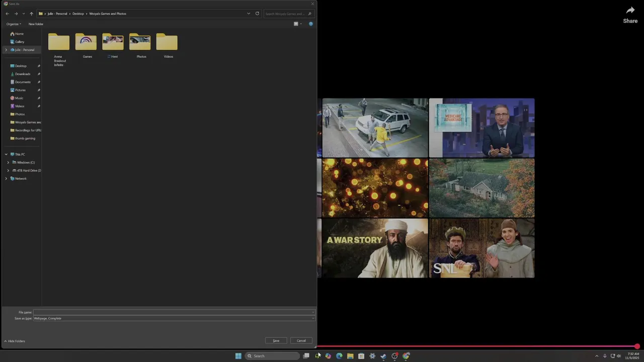Open the change view options dropdown
The image size is (644, 362).
(301, 24)
